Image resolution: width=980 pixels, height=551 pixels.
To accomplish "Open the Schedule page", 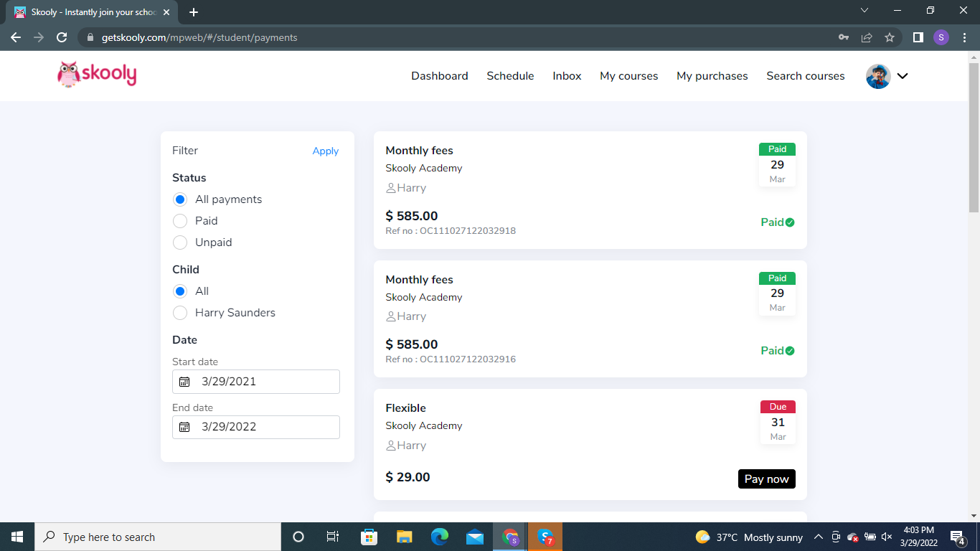I will point(510,76).
